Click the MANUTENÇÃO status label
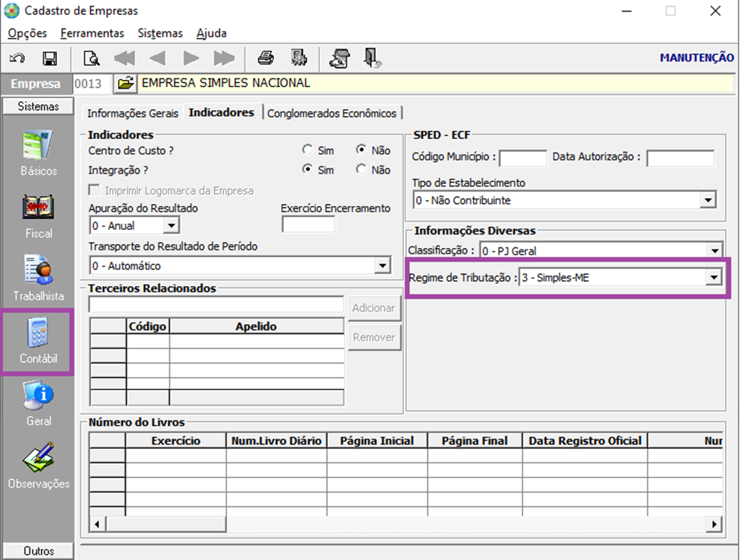741x560 pixels. click(696, 58)
